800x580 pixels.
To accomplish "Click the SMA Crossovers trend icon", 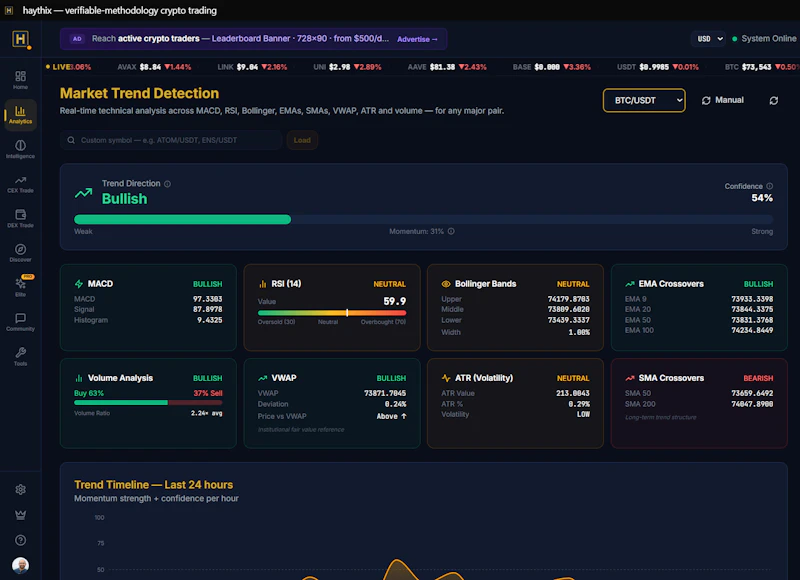I will click(630, 378).
